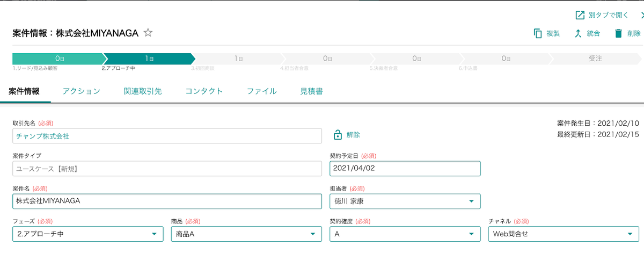The width and height of the screenshot is (644, 253).
Task: Click the unlock padlock icon next to 解除
Action: (x=338, y=135)
